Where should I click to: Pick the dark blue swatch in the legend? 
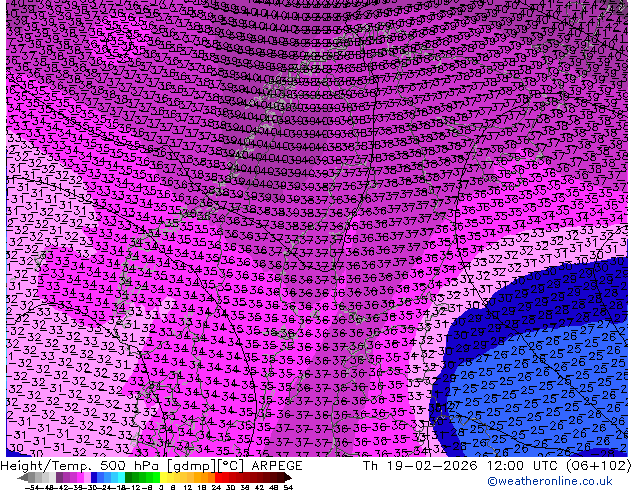click(x=94, y=478)
